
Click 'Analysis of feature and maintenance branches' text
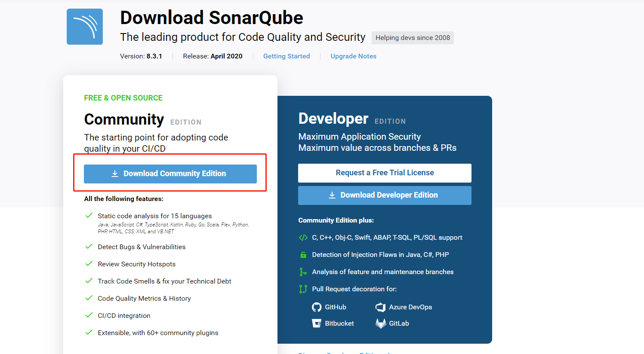pos(383,272)
